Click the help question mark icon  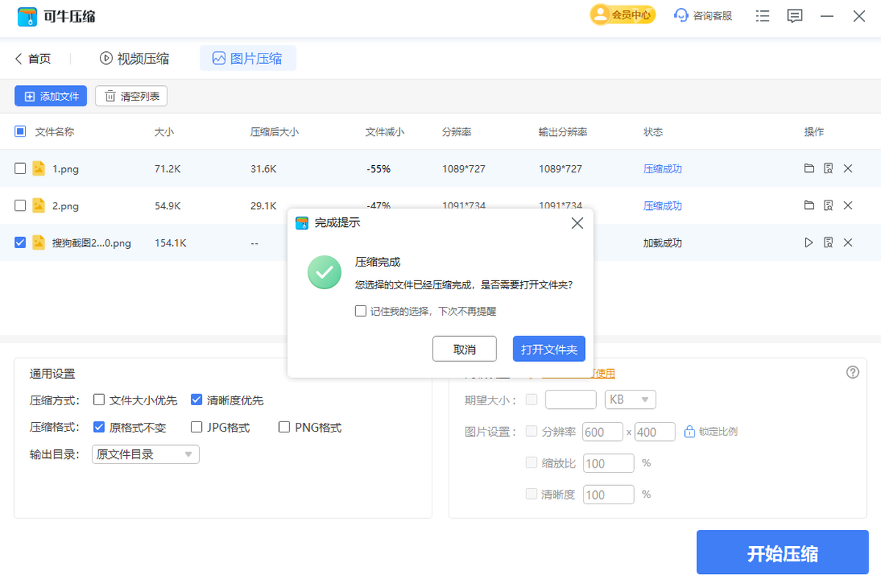click(x=852, y=372)
